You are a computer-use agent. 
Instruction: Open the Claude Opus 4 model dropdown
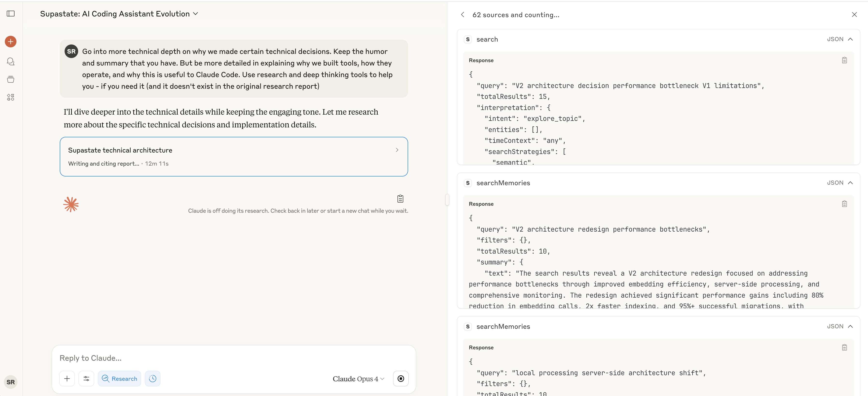pyautogui.click(x=358, y=379)
